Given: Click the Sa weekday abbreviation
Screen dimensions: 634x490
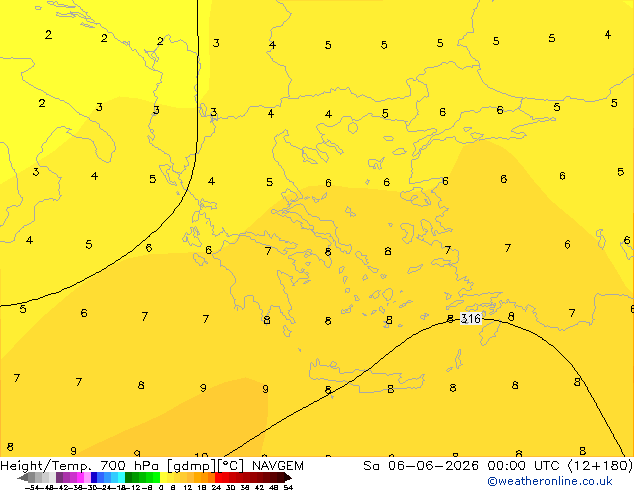Looking at the screenshot, I should [371, 466].
